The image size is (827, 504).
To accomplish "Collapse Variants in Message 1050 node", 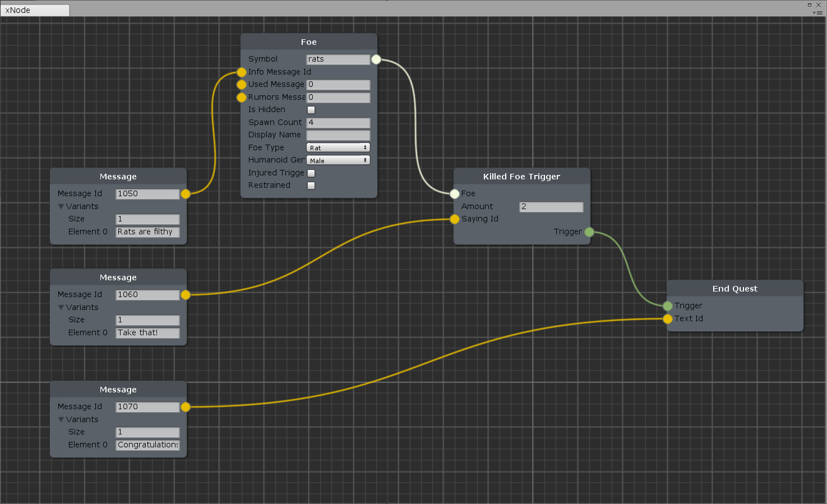I will (x=61, y=206).
